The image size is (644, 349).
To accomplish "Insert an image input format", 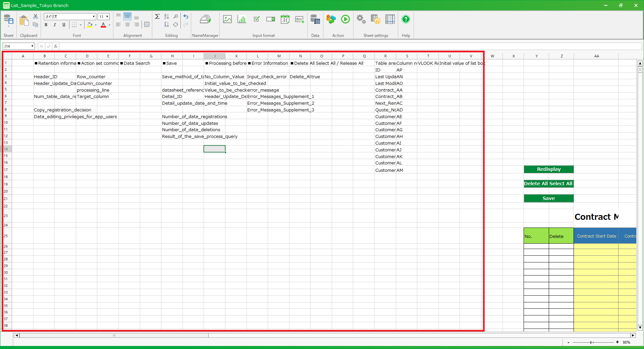I will coord(227,19).
